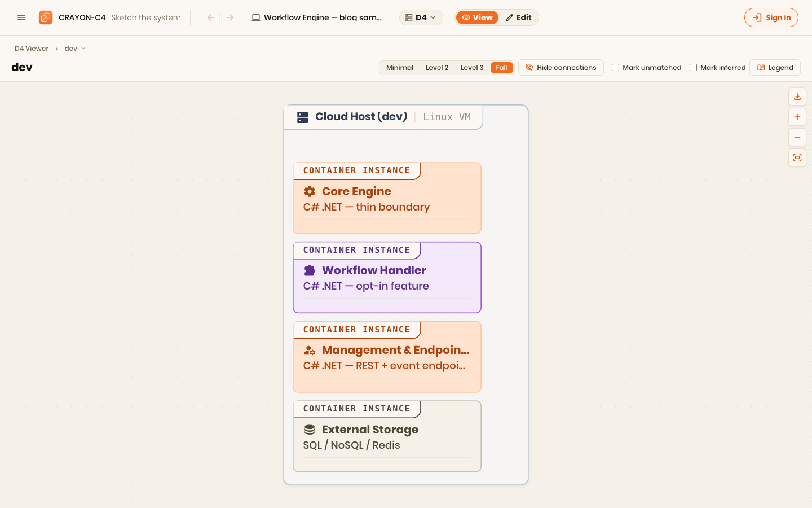Viewport: 812px width, 508px height.
Task: Click the 'Sketch the system' tagline
Action: click(146, 17)
